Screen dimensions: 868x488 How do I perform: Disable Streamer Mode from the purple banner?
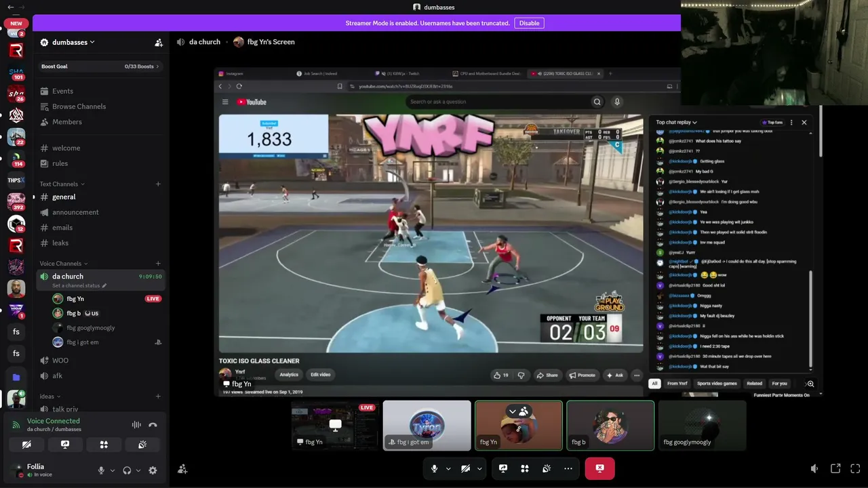click(529, 23)
